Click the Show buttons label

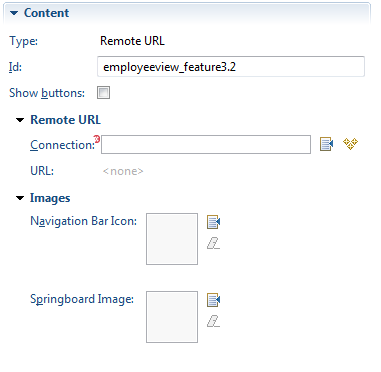click(47, 93)
